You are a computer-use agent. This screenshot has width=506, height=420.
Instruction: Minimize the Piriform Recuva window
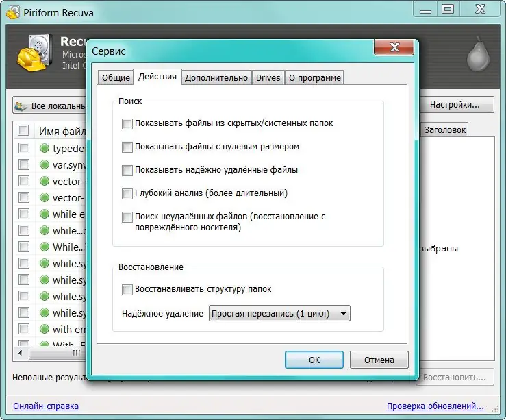click(425, 9)
